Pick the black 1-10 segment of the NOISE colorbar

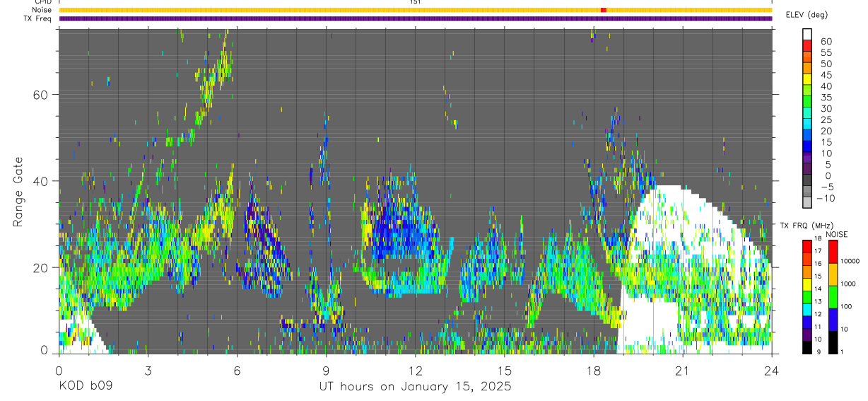coord(833,342)
